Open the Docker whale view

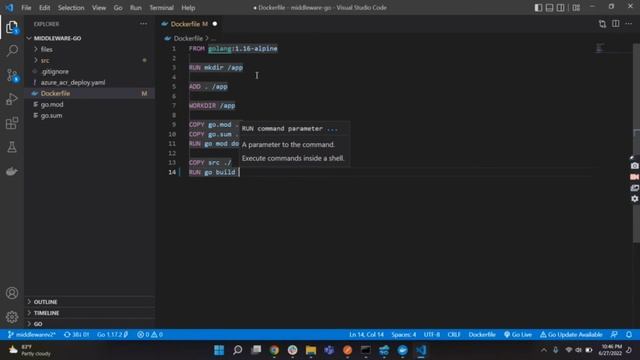pos(12,171)
